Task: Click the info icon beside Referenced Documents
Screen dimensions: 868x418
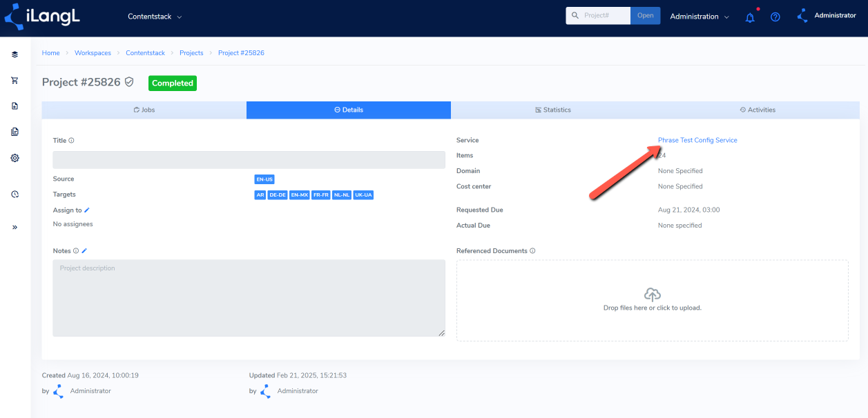Action: coord(532,251)
